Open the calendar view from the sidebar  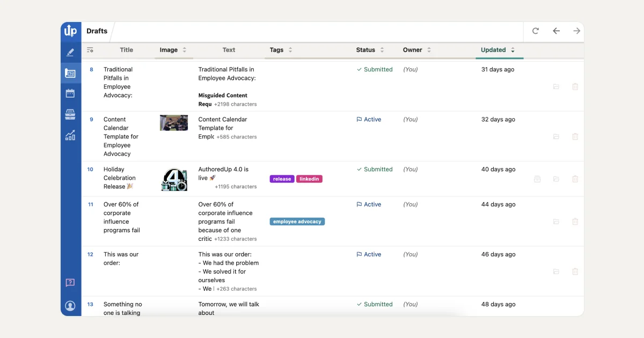[x=70, y=93]
